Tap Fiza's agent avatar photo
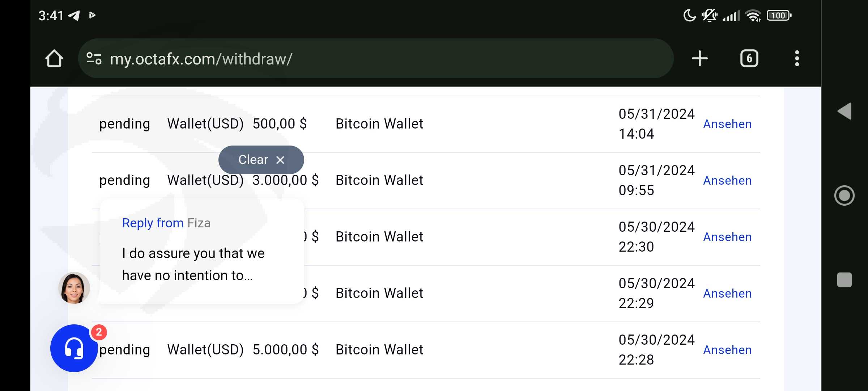 click(x=74, y=288)
